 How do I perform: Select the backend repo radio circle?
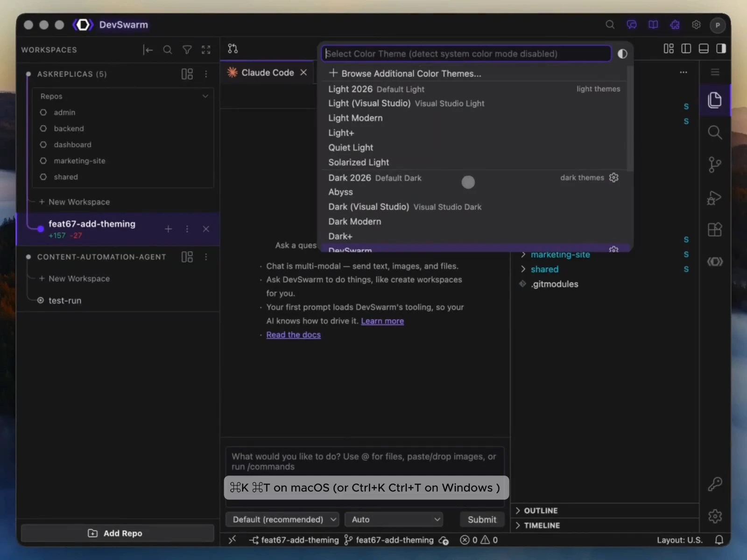click(43, 128)
